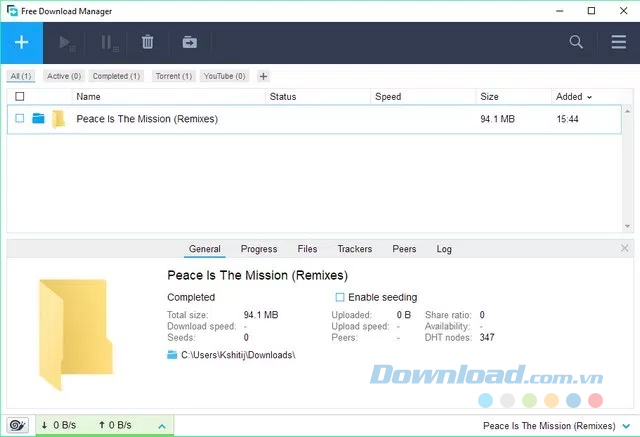Click the DHT nodes value 347
This screenshot has width=640, height=437.
[x=487, y=337]
